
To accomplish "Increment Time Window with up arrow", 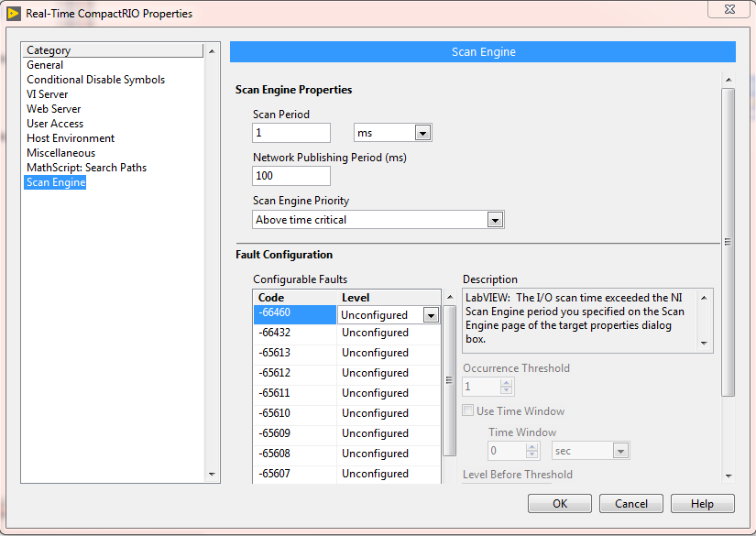I will 531,447.
